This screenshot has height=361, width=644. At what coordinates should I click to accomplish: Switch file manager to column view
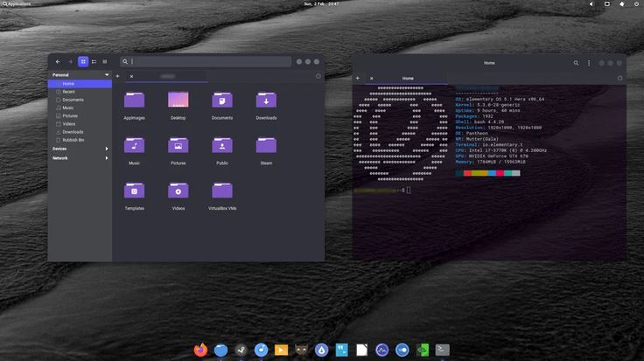tap(105, 62)
